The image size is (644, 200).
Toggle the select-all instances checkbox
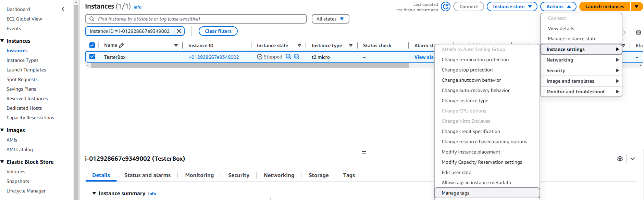[92, 45]
